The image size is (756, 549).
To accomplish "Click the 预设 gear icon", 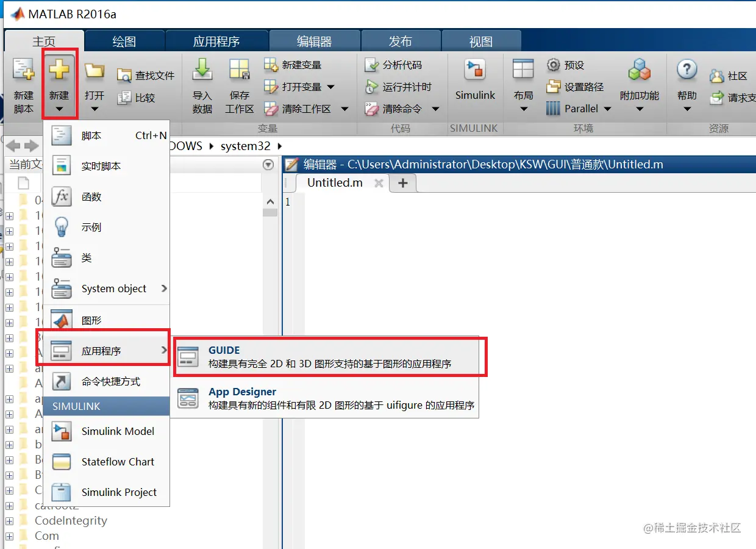I will click(554, 65).
